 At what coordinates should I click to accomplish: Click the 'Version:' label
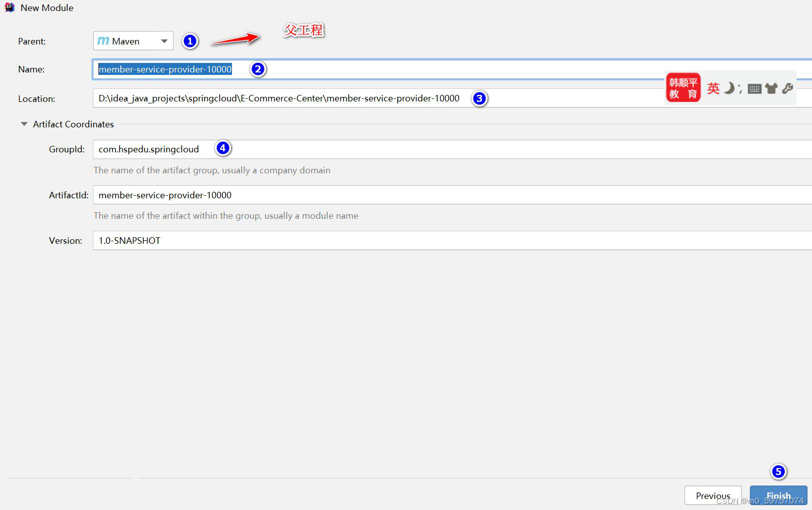(65, 241)
